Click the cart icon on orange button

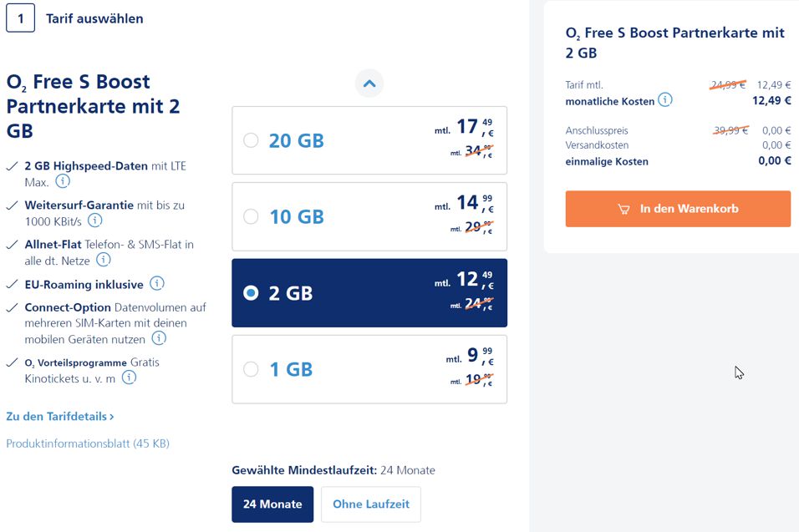coord(624,209)
